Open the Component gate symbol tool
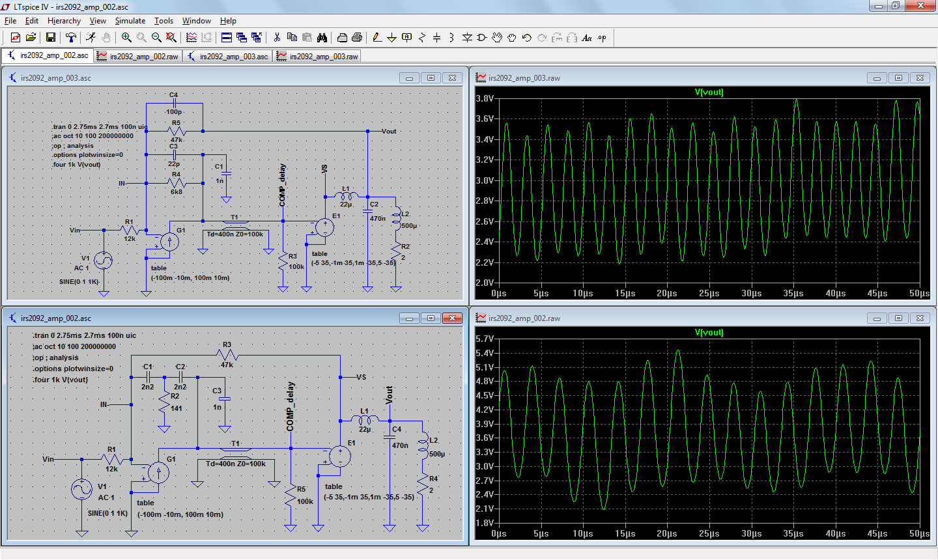 [482, 38]
